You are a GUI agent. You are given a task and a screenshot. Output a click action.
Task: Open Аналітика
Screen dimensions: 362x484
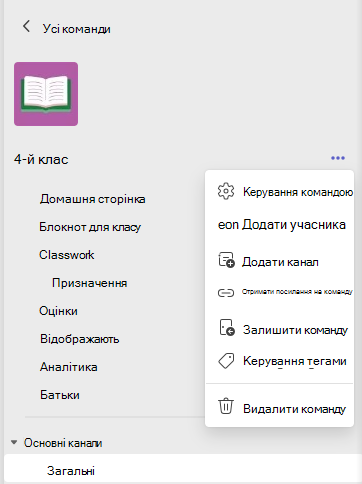pos(69,367)
